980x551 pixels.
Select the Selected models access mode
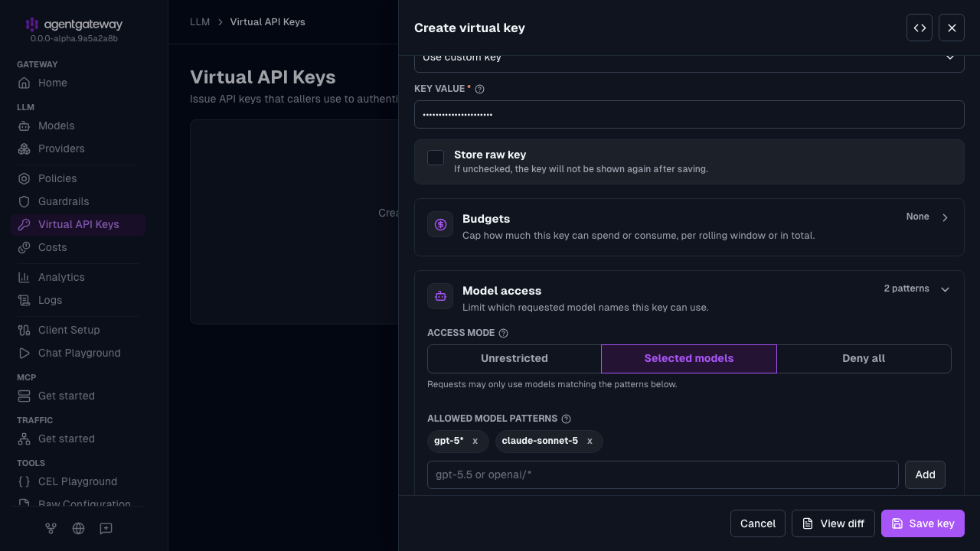pyautogui.click(x=689, y=358)
